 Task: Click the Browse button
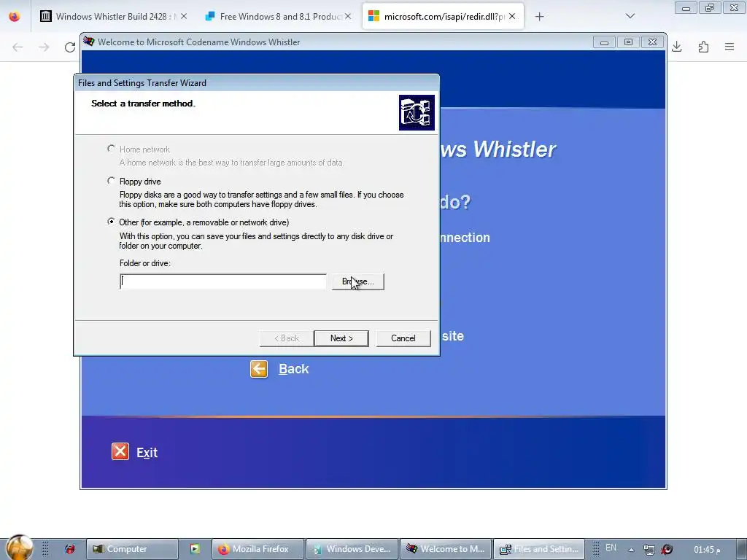357,281
